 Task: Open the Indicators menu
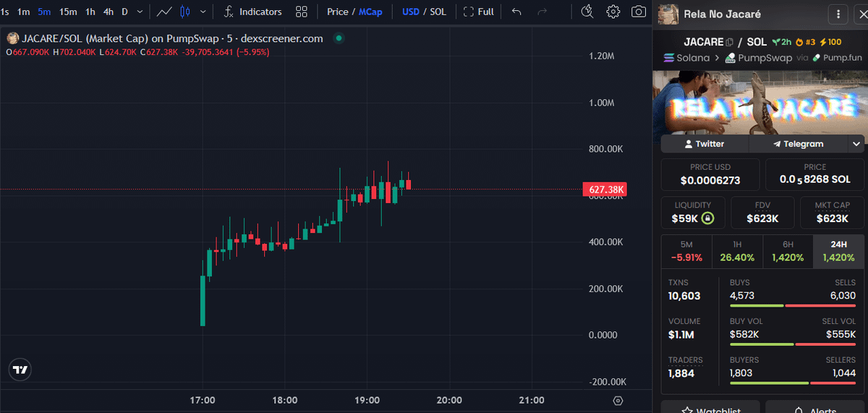pyautogui.click(x=253, y=12)
